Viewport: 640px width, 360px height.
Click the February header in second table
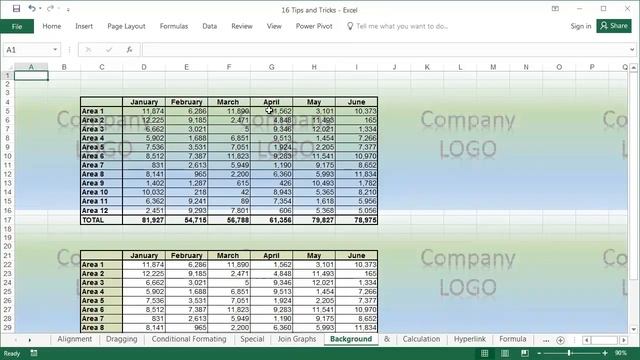coord(187,255)
